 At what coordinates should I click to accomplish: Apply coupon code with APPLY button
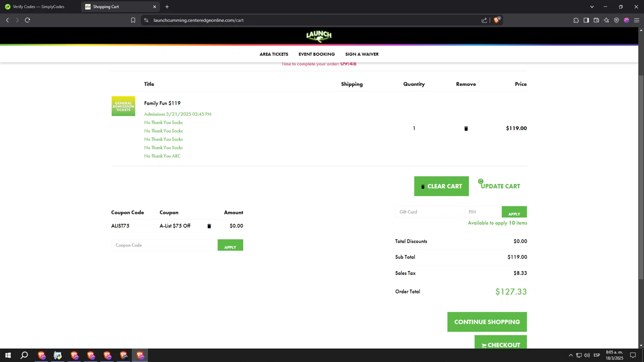(x=230, y=245)
